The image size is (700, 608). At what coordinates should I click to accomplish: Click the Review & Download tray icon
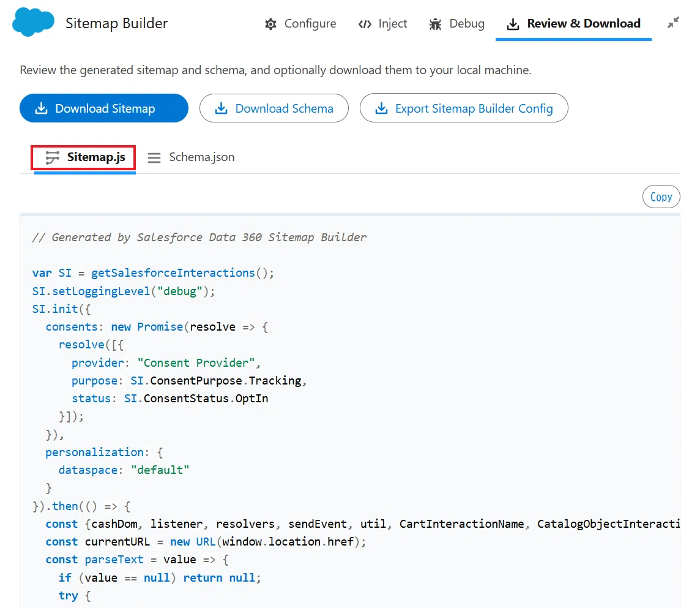click(x=513, y=24)
